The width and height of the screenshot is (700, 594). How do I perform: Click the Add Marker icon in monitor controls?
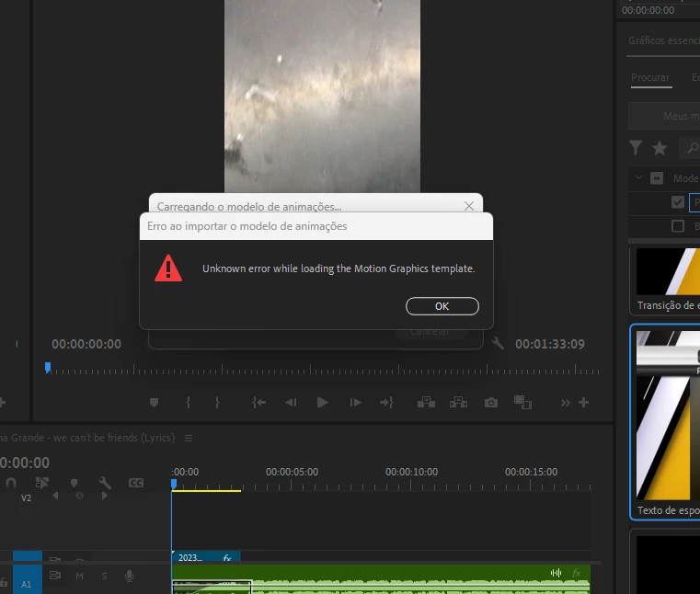(154, 403)
